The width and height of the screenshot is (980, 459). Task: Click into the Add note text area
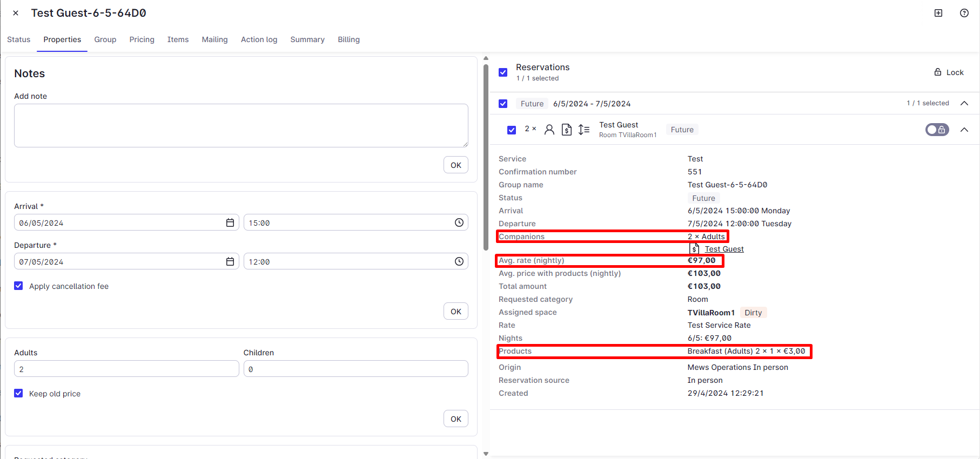241,125
